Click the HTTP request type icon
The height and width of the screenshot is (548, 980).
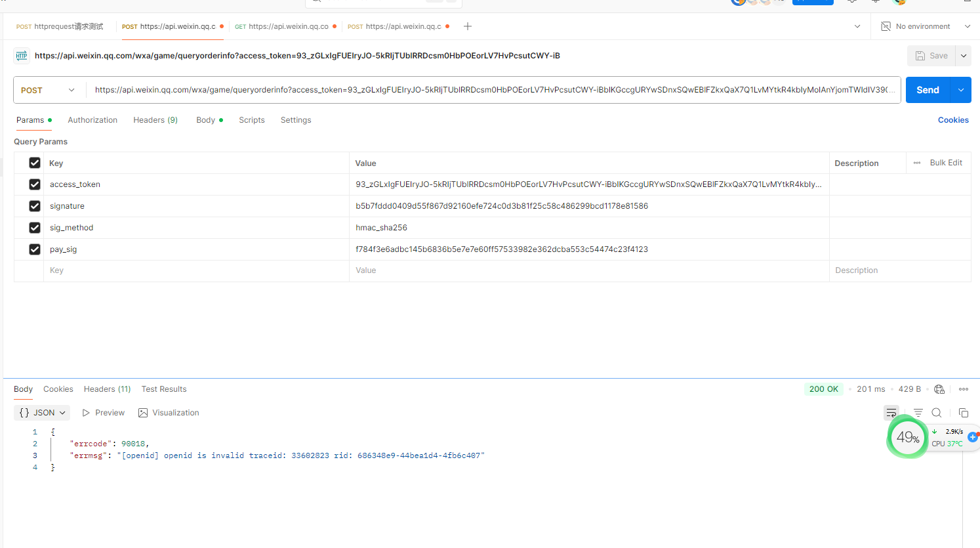point(22,56)
